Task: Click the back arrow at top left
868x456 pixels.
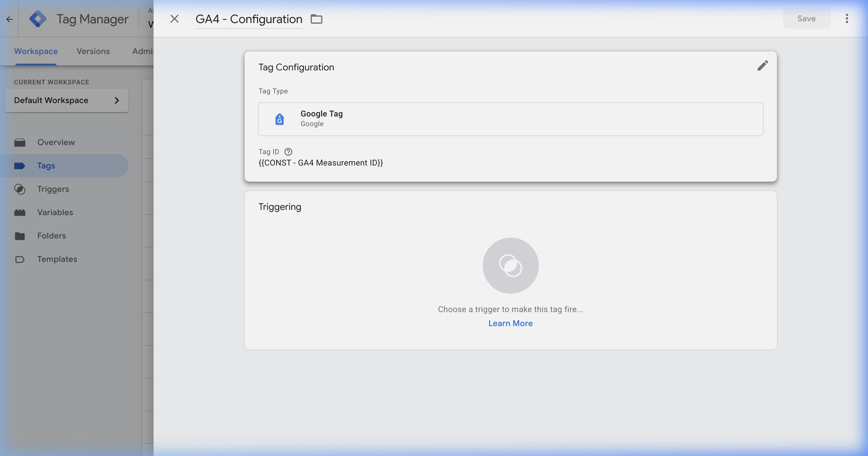Action: [9, 19]
